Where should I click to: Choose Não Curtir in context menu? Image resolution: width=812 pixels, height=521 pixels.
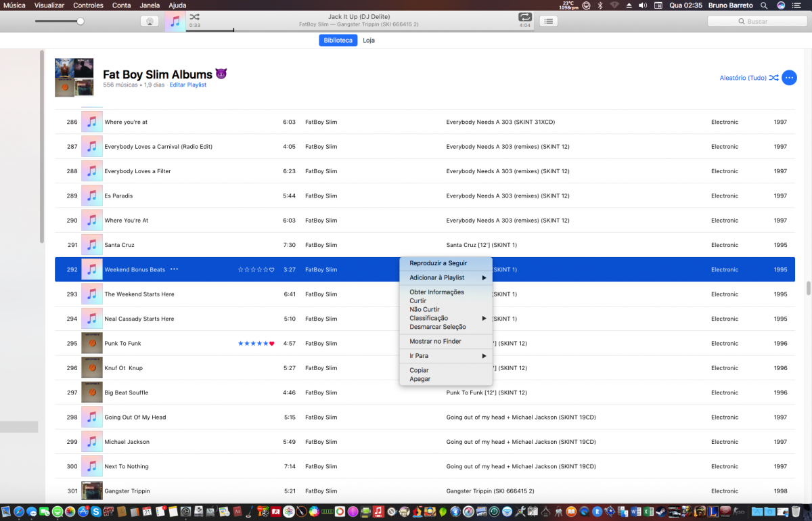pos(446,309)
